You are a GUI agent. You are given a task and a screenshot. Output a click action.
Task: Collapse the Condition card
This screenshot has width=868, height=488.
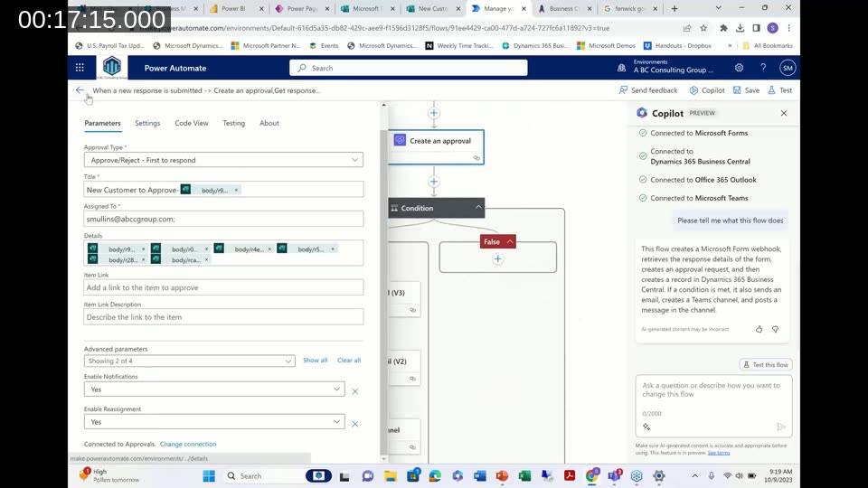478,208
